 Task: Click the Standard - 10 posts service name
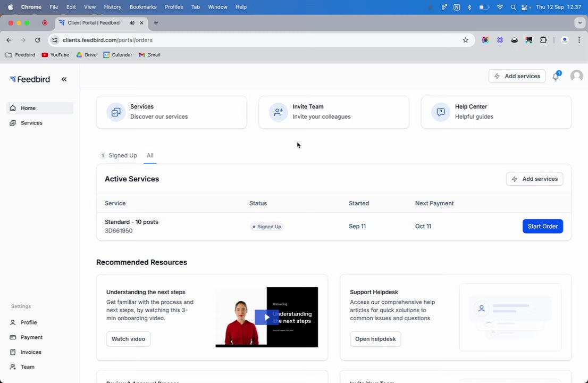[x=131, y=222]
